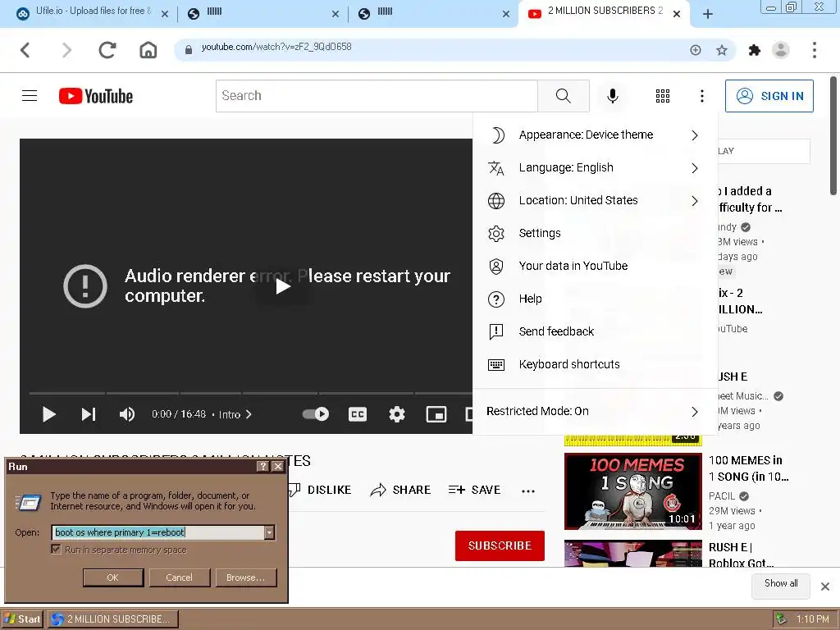Go forward in browser history
Image resolution: width=840 pixels, height=630 pixels.
[66, 50]
